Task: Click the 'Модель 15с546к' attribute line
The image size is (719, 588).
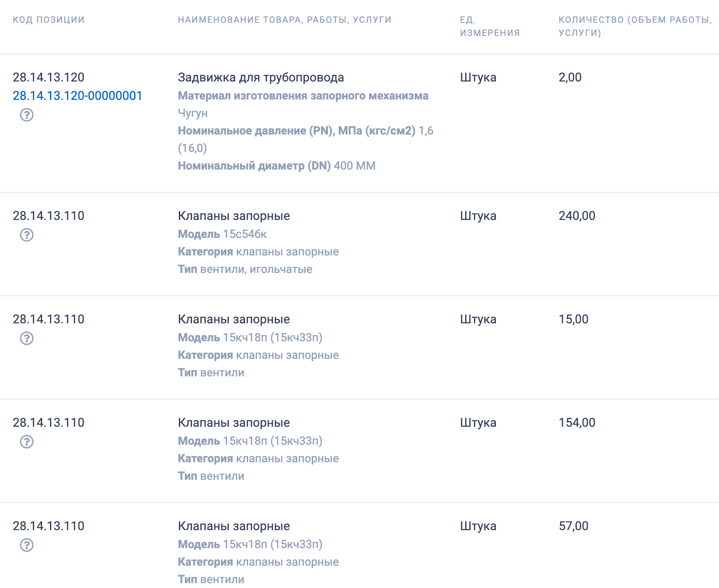Action: coord(222,234)
